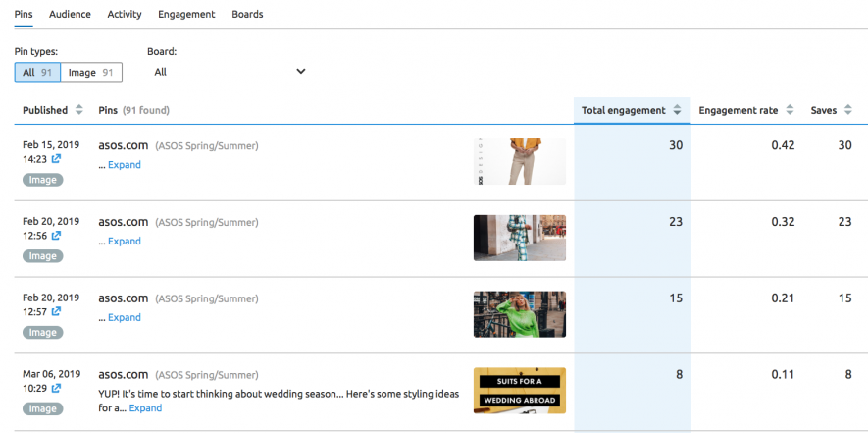Click date Mar 06, 2019
The width and height of the screenshot is (868, 433).
pyautogui.click(x=51, y=374)
